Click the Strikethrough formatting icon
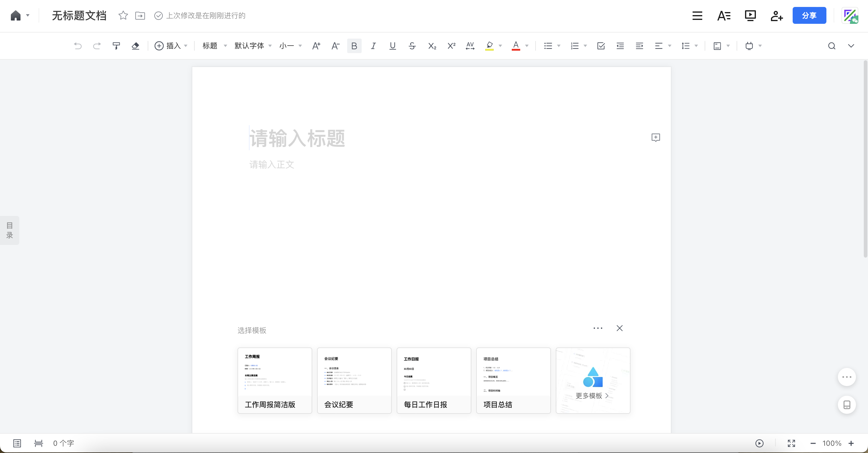Image resolution: width=868 pixels, height=453 pixels. tap(412, 45)
